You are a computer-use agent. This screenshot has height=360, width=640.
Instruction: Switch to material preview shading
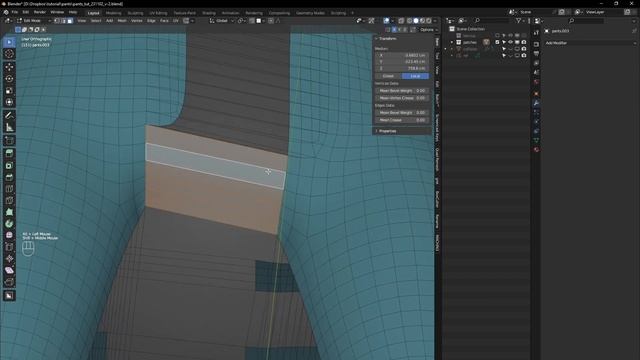click(x=422, y=21)
